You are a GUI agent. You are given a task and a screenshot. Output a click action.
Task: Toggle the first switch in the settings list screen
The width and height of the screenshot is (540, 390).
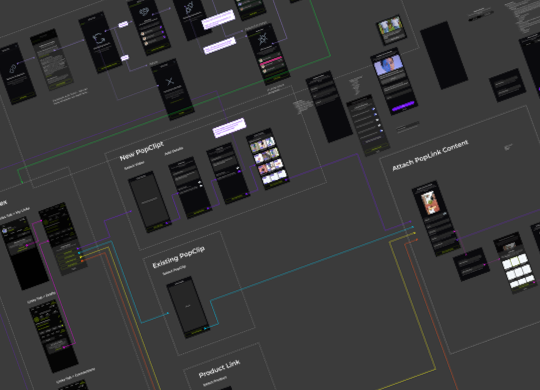pyautogui.click(x=373, y=109)
